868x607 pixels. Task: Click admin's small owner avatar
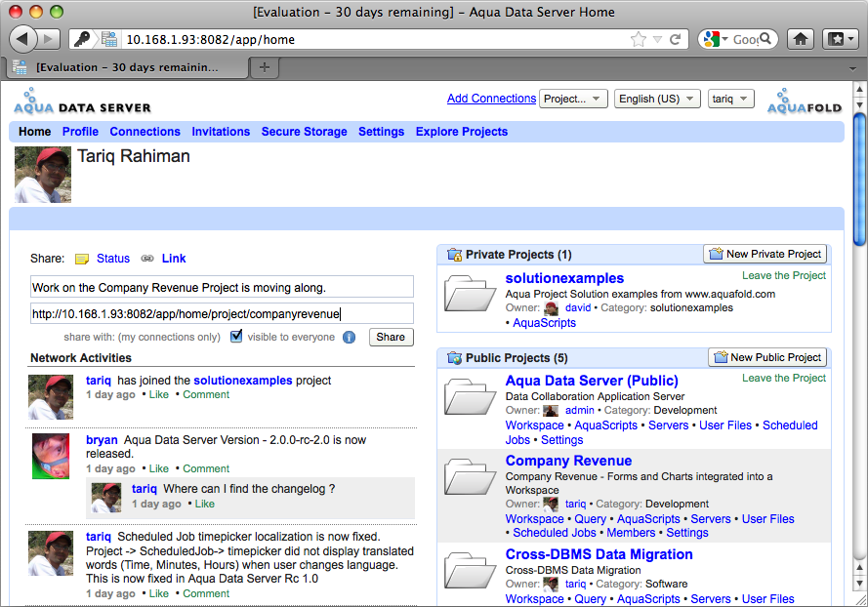coord(551,411)
